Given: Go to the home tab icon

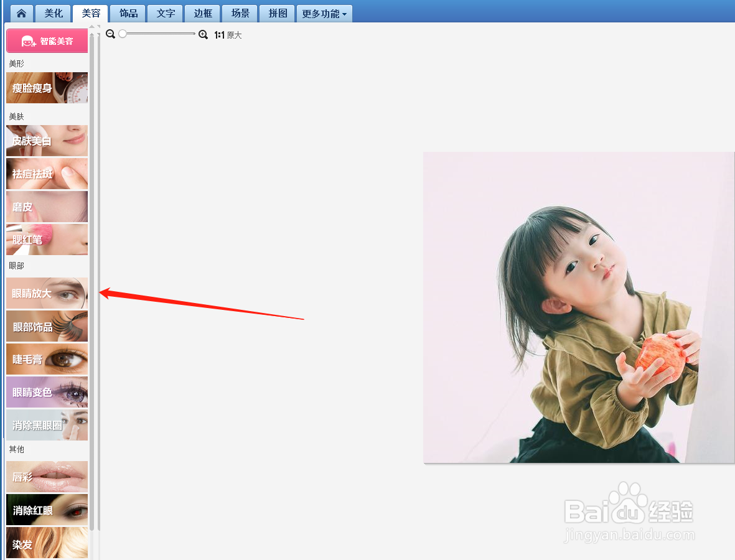Looking at the screenshot, I should tap(22, 14).
